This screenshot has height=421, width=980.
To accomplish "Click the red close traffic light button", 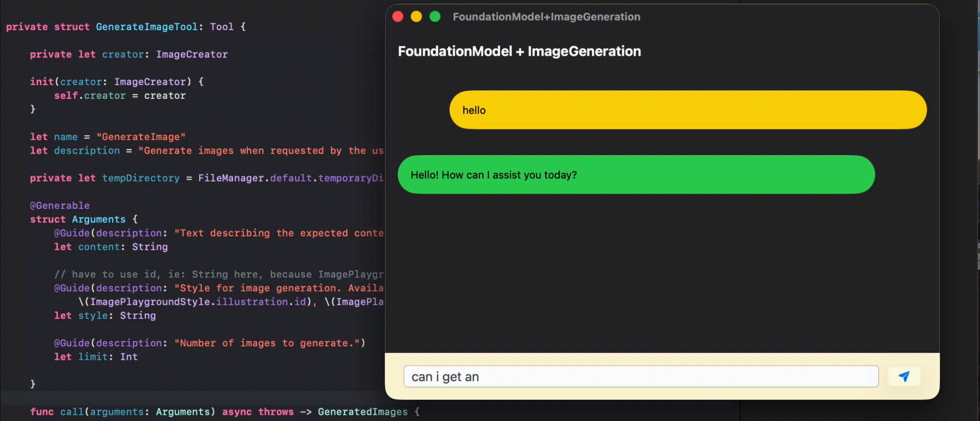I will [x=398, y=17].
